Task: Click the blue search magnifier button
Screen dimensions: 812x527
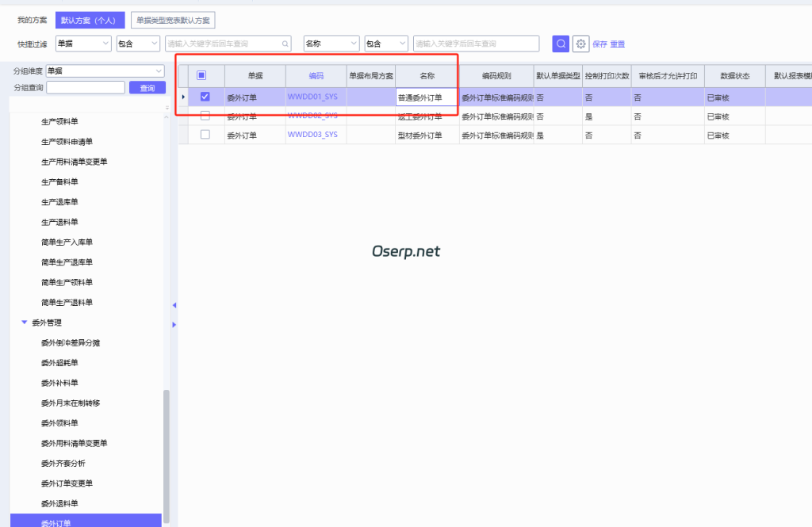Action: pyautogui.click(x=561, y=44)
